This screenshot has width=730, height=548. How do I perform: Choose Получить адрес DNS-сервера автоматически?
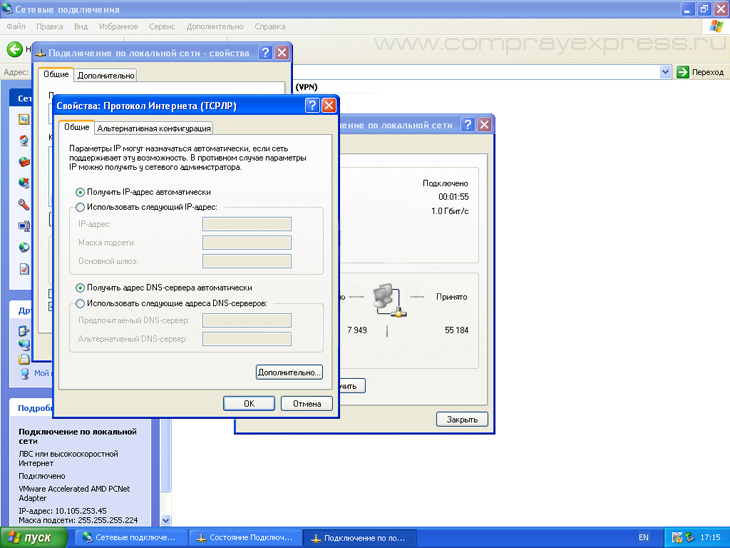(80, 287)
